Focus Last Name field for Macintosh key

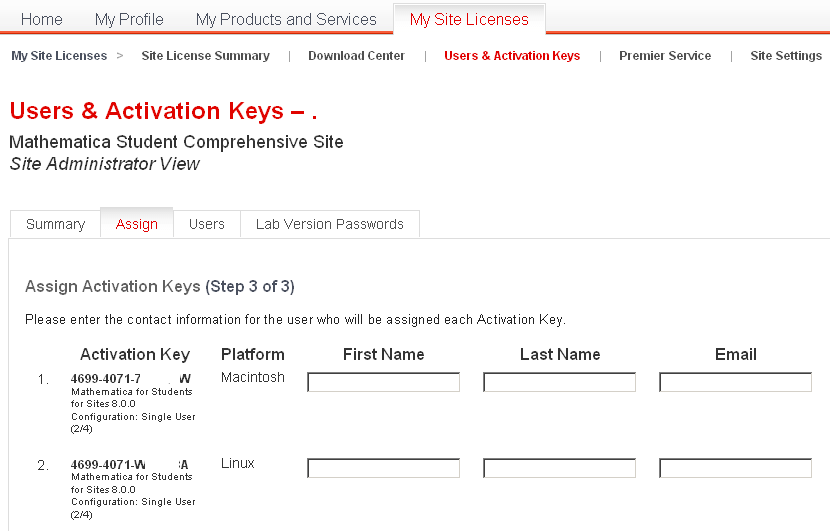[559, 382]
